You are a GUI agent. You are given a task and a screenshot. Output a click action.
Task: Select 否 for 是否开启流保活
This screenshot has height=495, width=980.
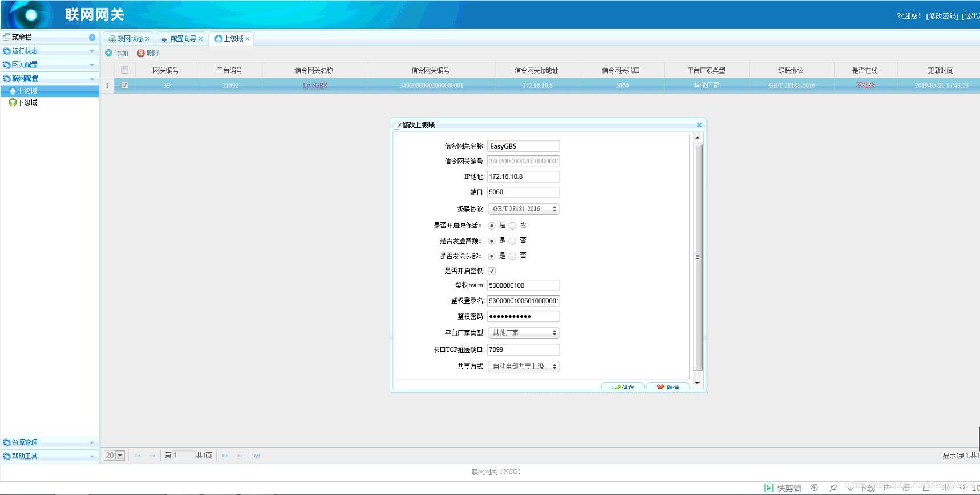(512, 226)
